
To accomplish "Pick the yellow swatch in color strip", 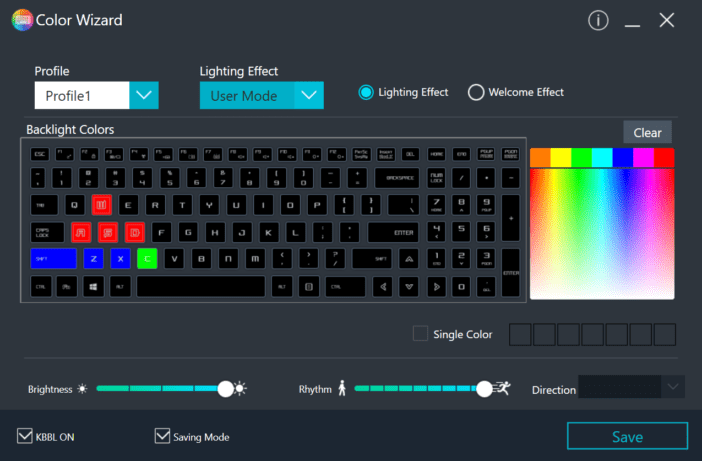I will click(x=561, y=158).
